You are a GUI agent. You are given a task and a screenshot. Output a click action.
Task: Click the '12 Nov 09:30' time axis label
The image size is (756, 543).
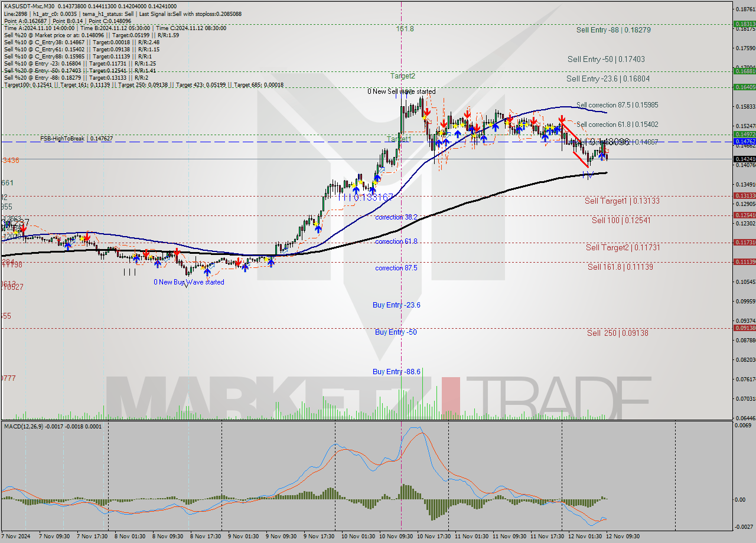coord(623,537)
